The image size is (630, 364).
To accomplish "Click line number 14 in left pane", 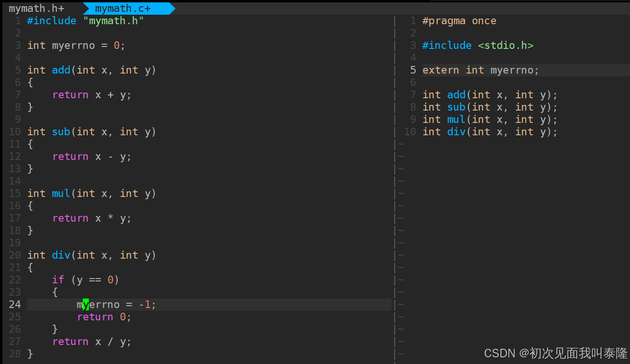I will (15, 181).
